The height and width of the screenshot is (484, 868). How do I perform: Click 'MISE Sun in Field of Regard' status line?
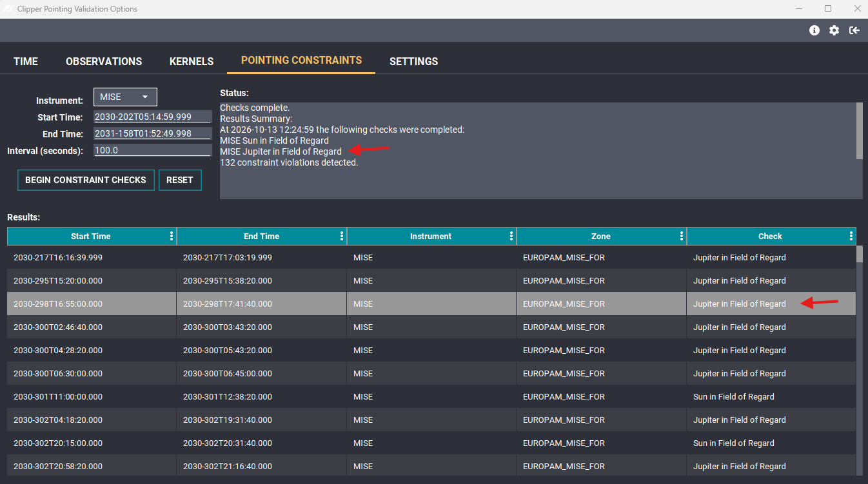[274, 140]
